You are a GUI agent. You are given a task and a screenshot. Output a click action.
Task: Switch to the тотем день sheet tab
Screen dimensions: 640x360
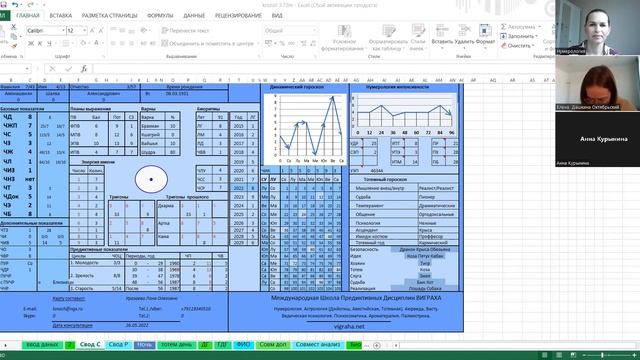(x=176, y=345)
